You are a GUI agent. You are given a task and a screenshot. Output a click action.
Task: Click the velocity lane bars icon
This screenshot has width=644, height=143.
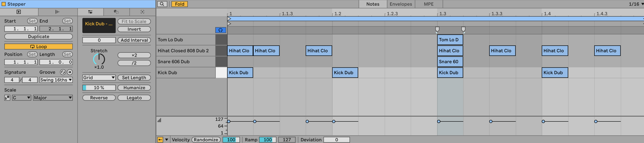tap(159, 120)
